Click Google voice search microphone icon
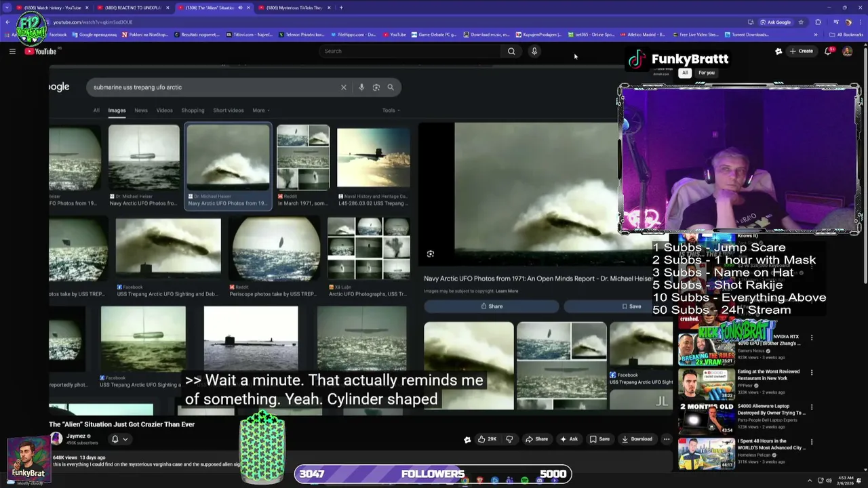 (x=361, y=87)
